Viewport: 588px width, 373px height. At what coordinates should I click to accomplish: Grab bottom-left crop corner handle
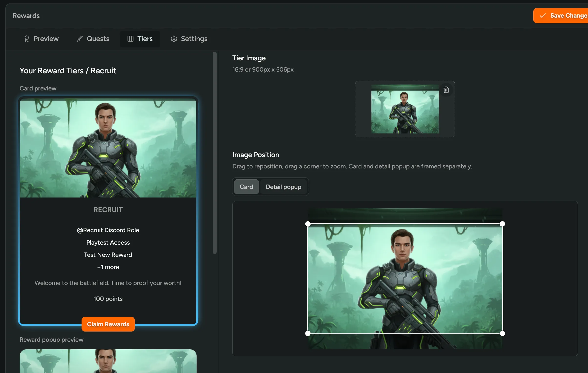pos(308,333)
